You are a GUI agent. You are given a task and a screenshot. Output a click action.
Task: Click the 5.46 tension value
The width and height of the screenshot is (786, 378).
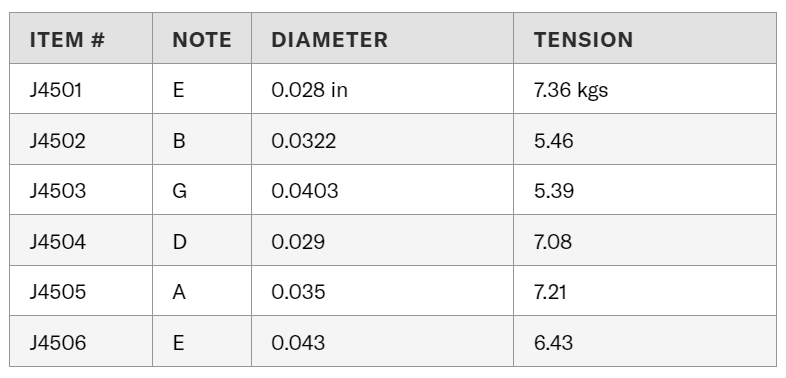click(x=553, y=141)
